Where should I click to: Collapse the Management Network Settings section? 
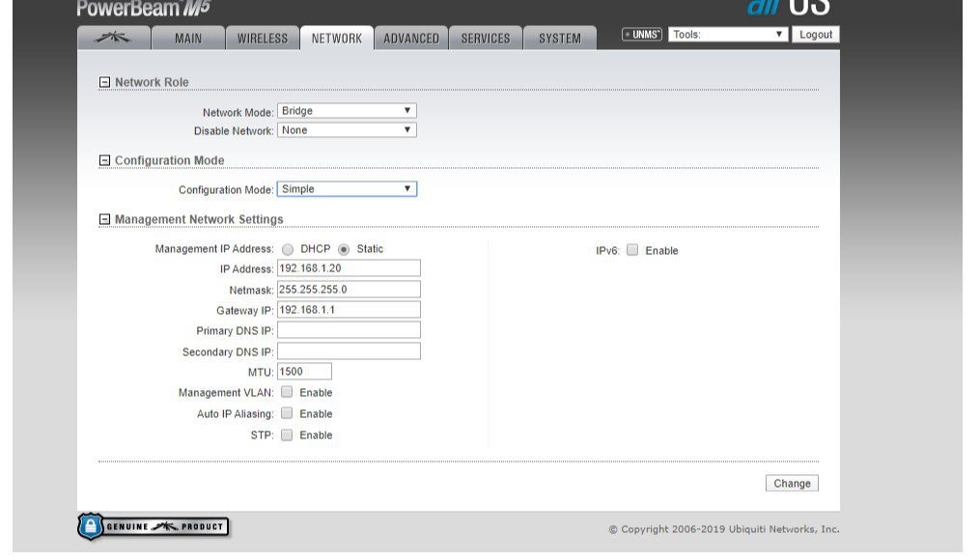pos(104,219)
